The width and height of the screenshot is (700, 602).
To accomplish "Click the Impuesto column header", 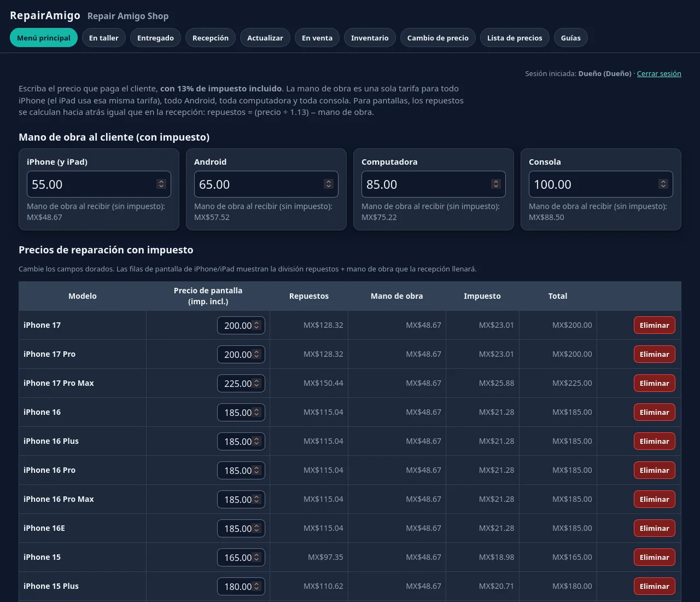I will [x=482, y=296].
